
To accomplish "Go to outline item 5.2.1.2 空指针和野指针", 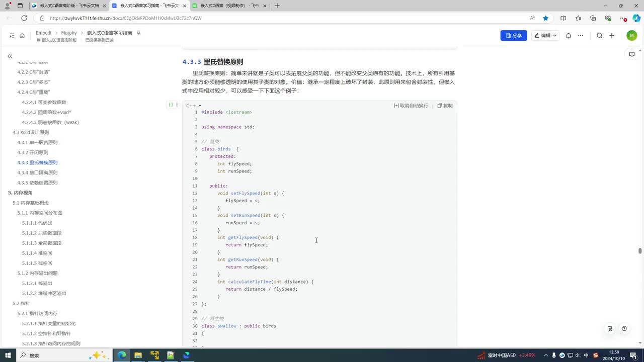I will [x=46, y=333].
